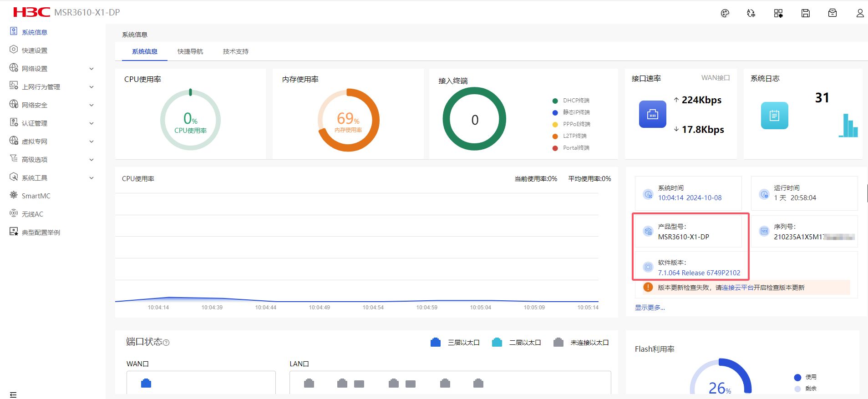Switch to the 技术支持 tab

[236, 51]
